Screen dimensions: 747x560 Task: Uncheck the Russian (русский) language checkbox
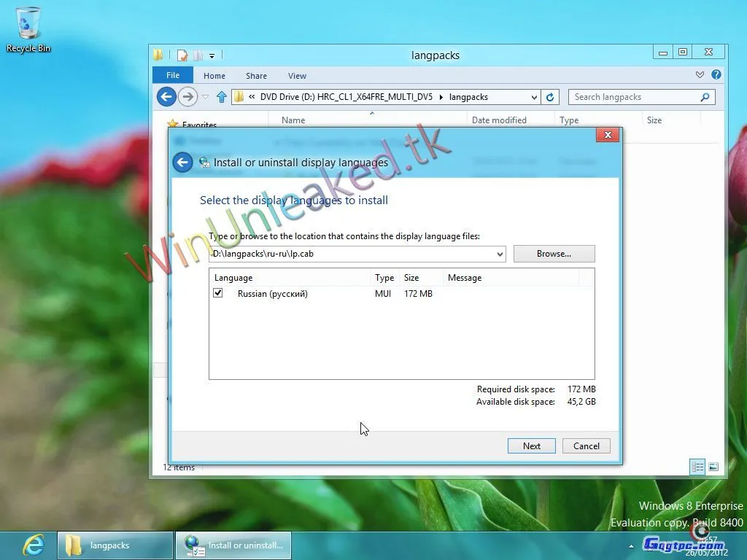click(x=217, y=293)
